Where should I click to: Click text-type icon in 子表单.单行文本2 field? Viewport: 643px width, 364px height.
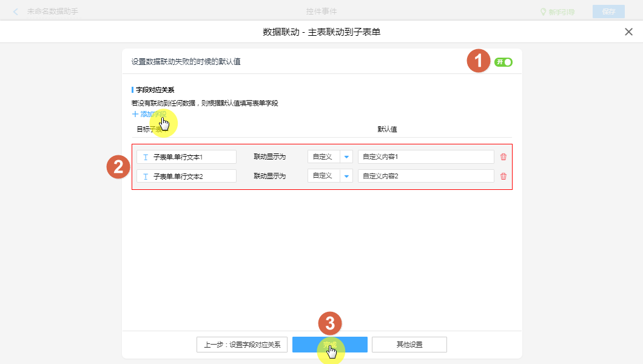click(x=146, y=177)
